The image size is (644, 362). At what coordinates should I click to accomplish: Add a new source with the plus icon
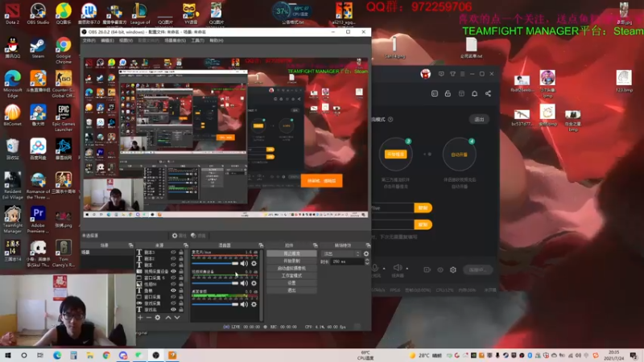click(x=140, y=317)
